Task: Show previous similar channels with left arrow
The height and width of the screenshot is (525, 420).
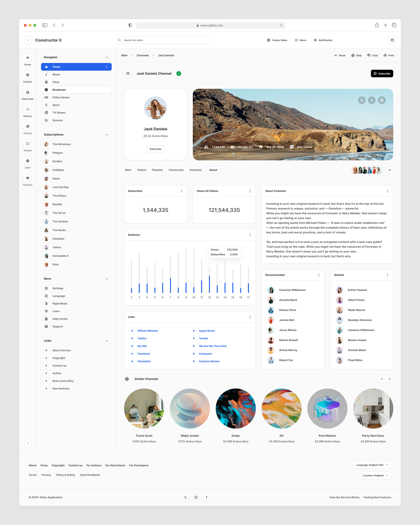Action: (x=382, y=379)
